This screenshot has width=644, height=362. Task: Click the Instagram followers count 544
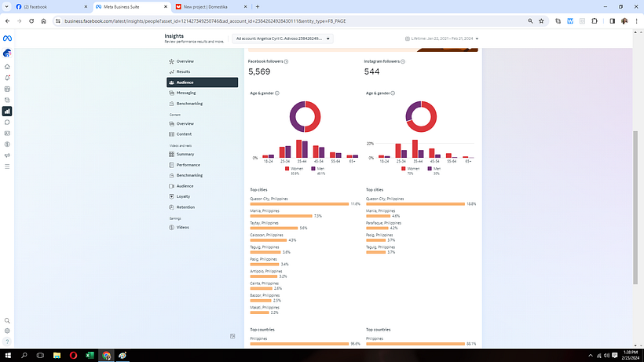tap(371, 71)
